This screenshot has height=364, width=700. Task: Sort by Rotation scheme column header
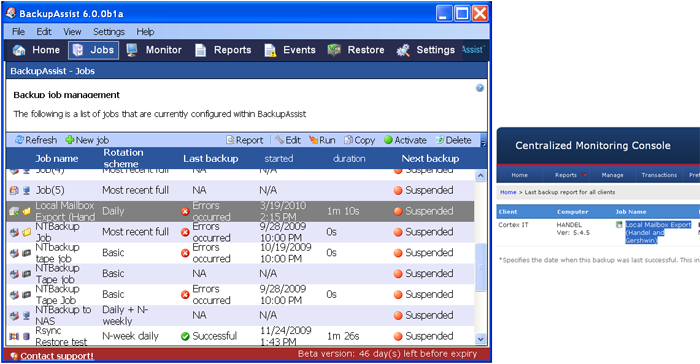coord(124,158)
